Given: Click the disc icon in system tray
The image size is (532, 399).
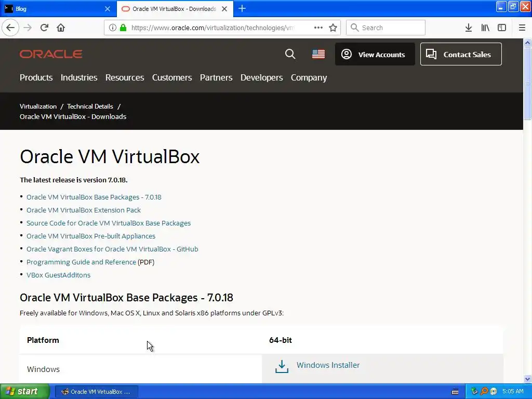Looking at the screenshot, I should pos(494,391).
